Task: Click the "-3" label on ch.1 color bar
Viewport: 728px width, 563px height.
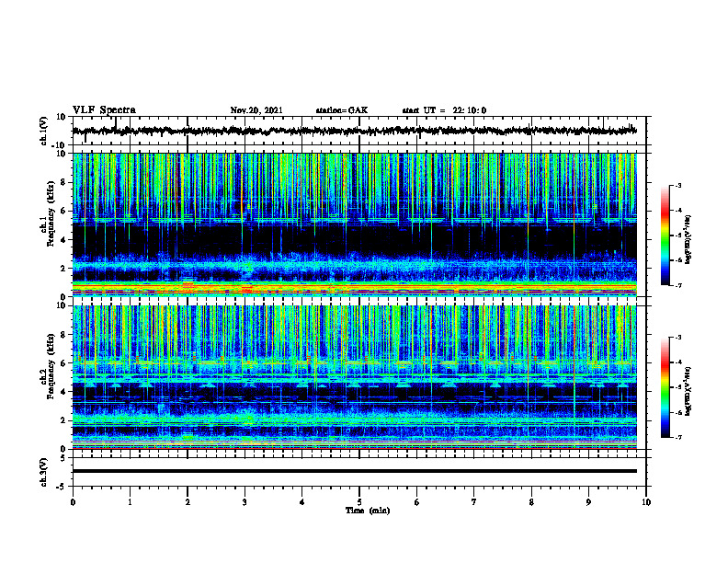Action: tap(678, 186)
